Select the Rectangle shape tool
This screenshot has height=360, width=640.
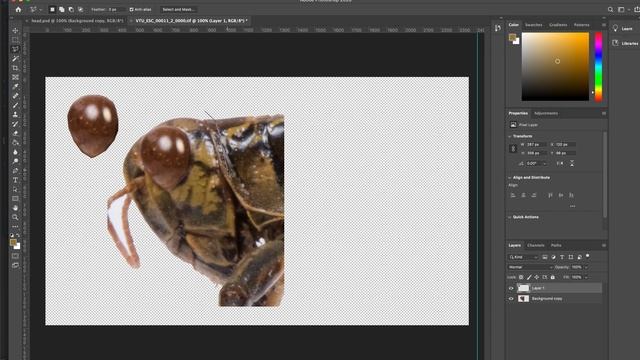[16, 199]
